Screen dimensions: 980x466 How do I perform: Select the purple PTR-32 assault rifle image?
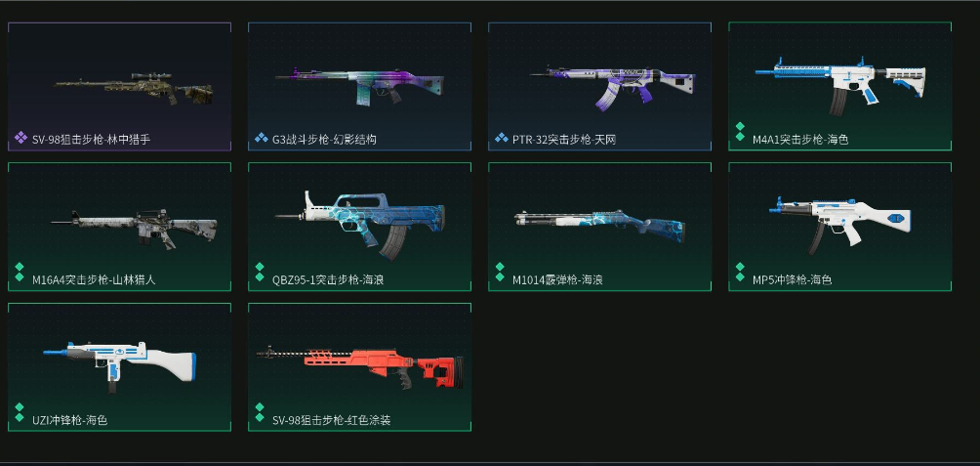(613, 87)
